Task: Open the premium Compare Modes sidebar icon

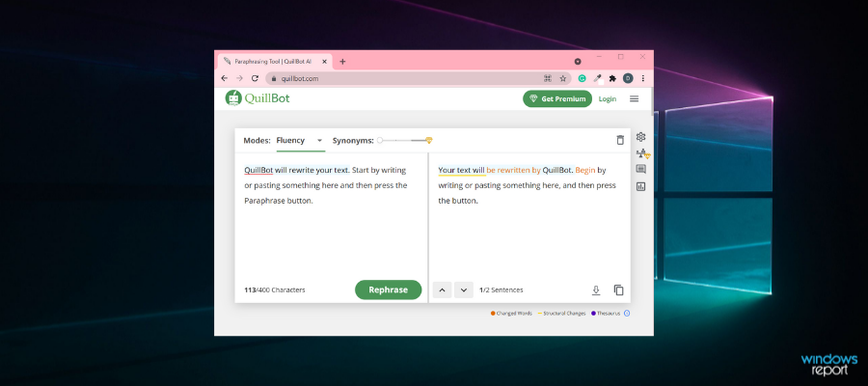Action: [642, 154]
